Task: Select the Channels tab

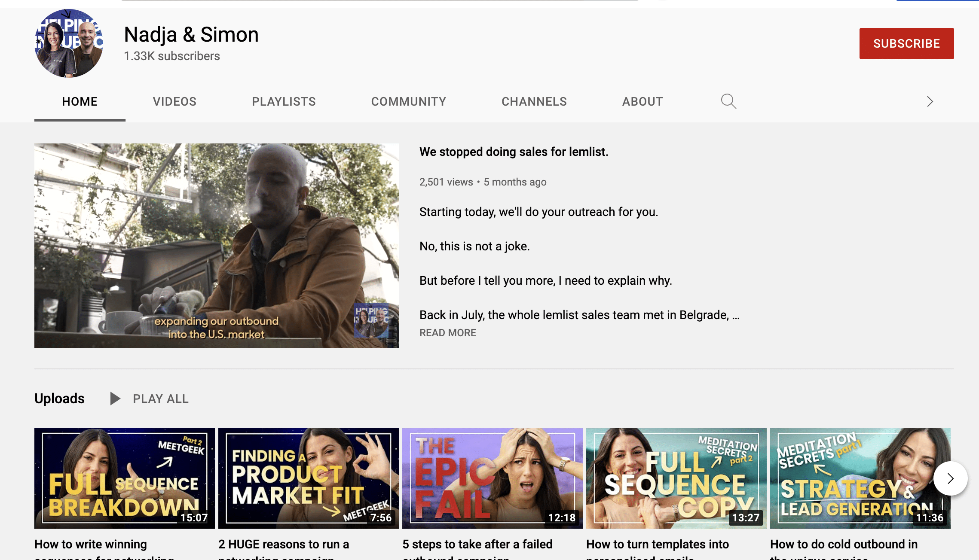Action: pyautogui.click(x=534, y=102)
